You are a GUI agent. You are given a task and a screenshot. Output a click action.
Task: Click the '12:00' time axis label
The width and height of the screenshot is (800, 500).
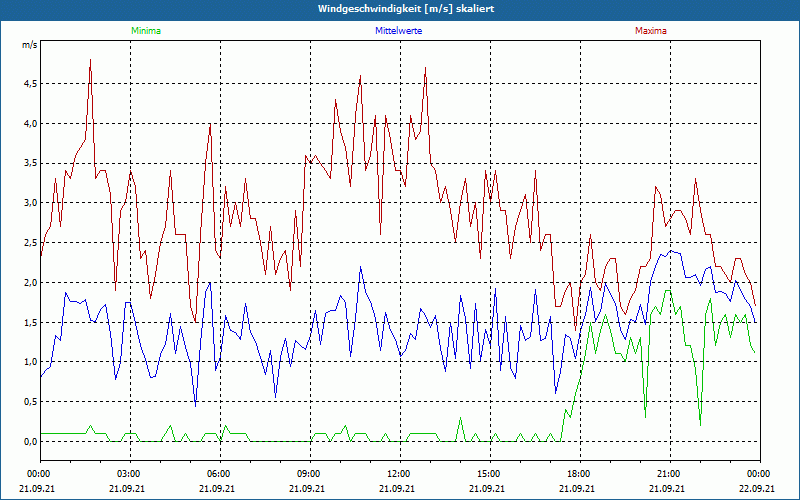[x=399, y=474]
